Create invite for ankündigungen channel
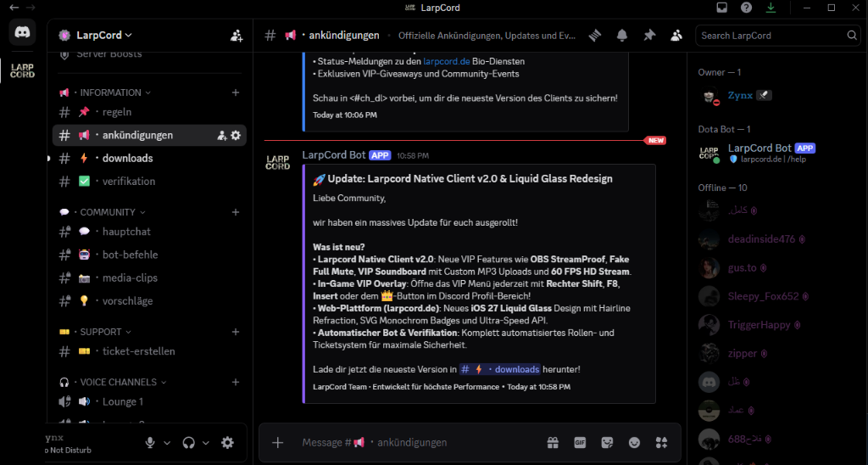The image size is (868, 465). click(222, 135)
